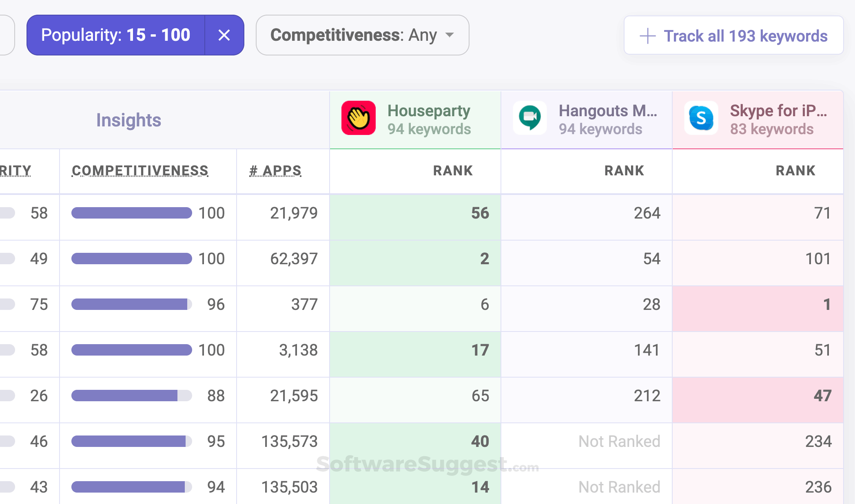Click the plus icon next to Track all keywords
Screen dimensions: 855x504
(648, 36)
